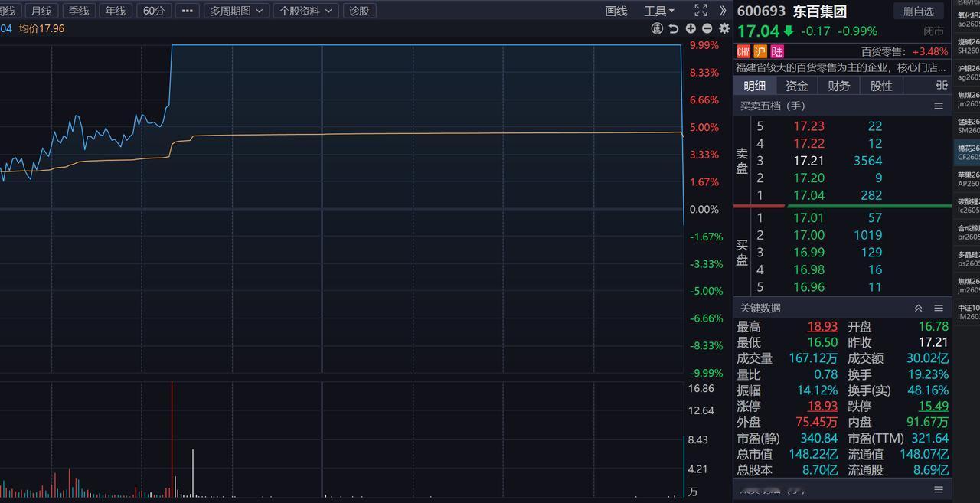The width and height of the screenshot is (980, 503).
Task: Click the 成交量 value 167.12万
Action: point(812,358)
